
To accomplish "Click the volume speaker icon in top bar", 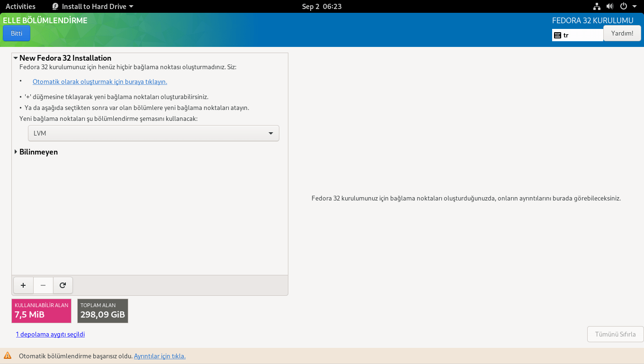I will [x=610, y=7].
